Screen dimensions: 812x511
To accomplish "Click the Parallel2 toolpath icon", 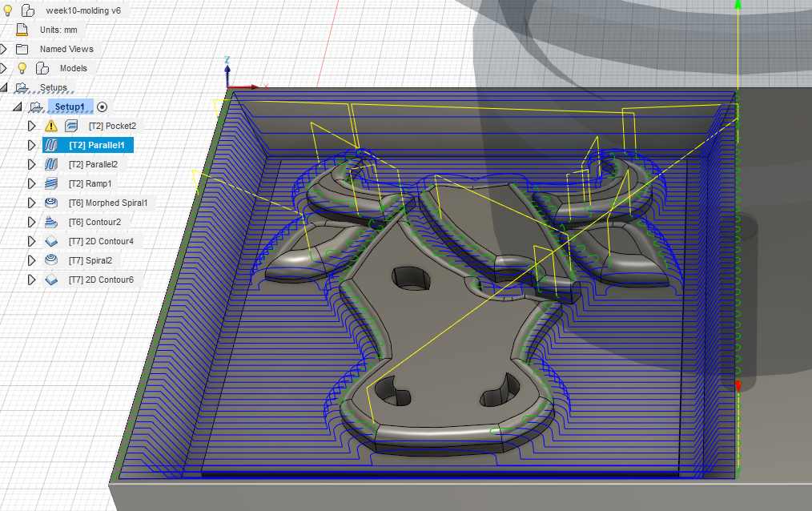I will (50, 164).
